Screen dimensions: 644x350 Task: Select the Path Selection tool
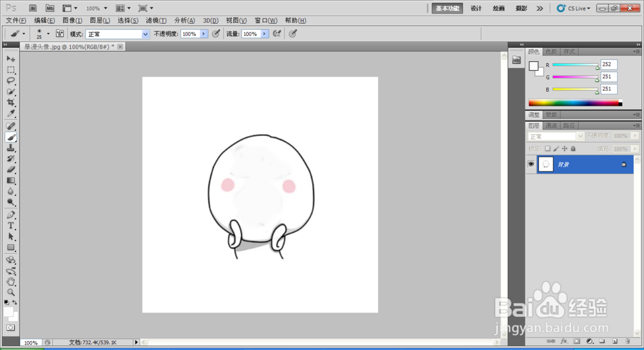coord(11,237)
